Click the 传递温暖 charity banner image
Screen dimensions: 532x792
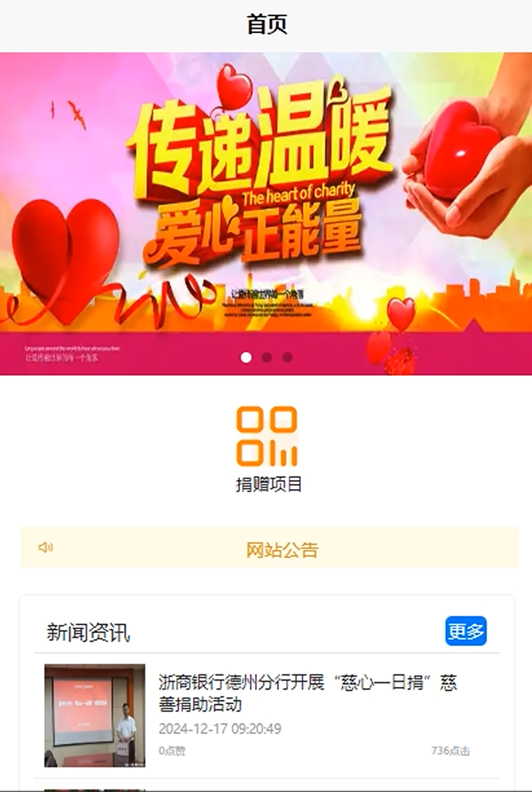click(x=266, y=214)
